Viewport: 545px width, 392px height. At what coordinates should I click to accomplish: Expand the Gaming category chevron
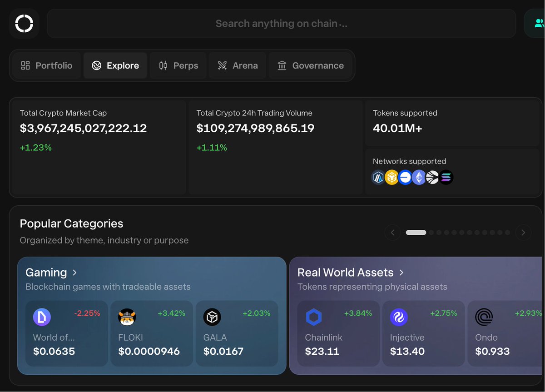[75, 273]
